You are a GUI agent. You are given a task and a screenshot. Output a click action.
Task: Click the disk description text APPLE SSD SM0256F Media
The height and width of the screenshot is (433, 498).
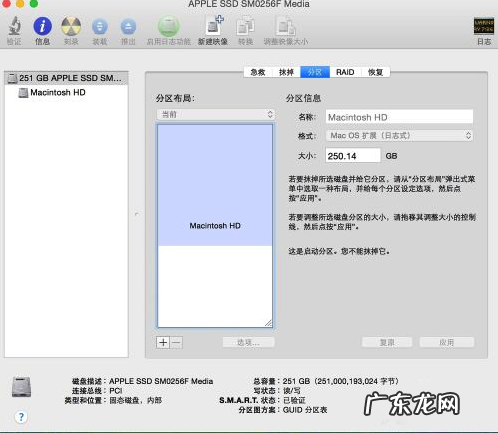[x=161, y=381]
